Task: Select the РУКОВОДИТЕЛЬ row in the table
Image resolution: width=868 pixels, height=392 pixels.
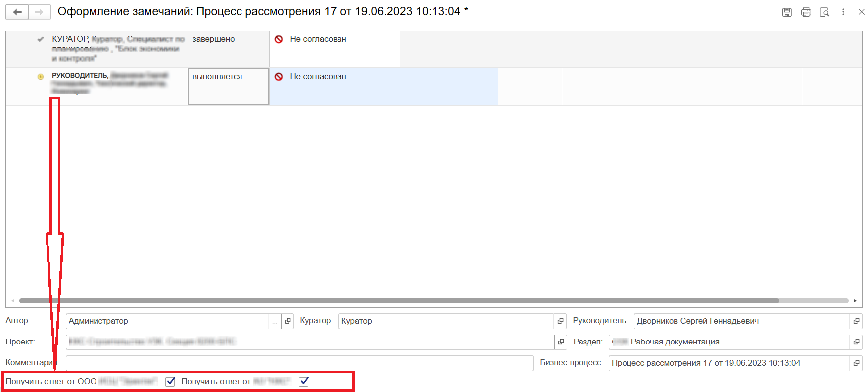Action: click(x=434, y=87)
